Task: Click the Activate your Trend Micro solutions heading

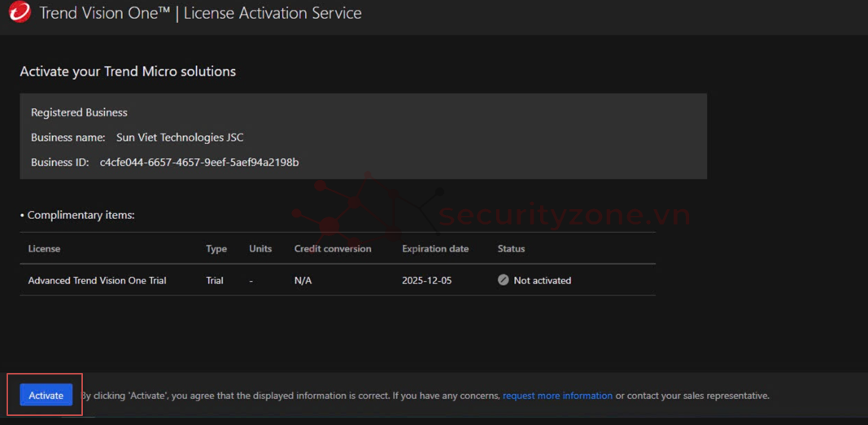Action: [x=128, y=72]
